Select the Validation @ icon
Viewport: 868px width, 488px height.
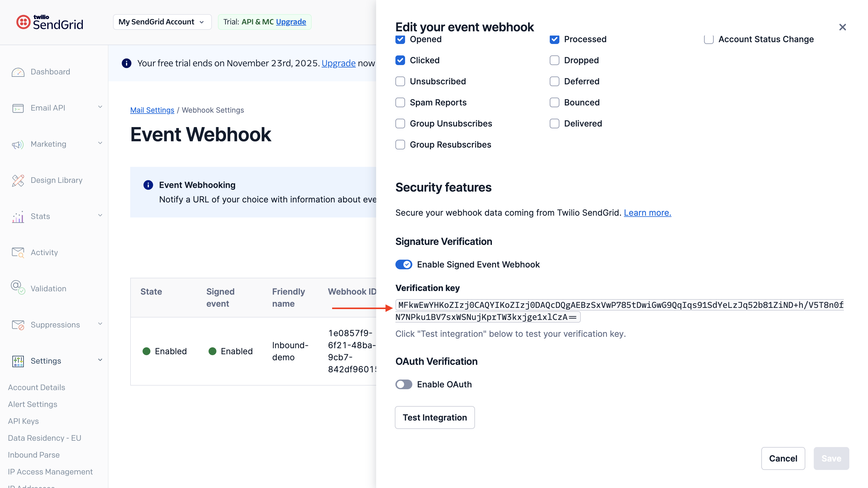point(17,288)
